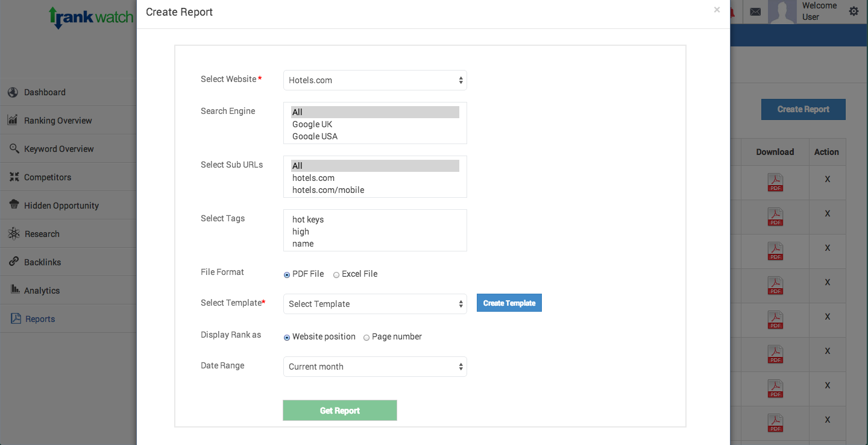The width and height of the screenshot is (868, 445).
Task: Select the Ranking Overview icon
Action: pos(13,120)
